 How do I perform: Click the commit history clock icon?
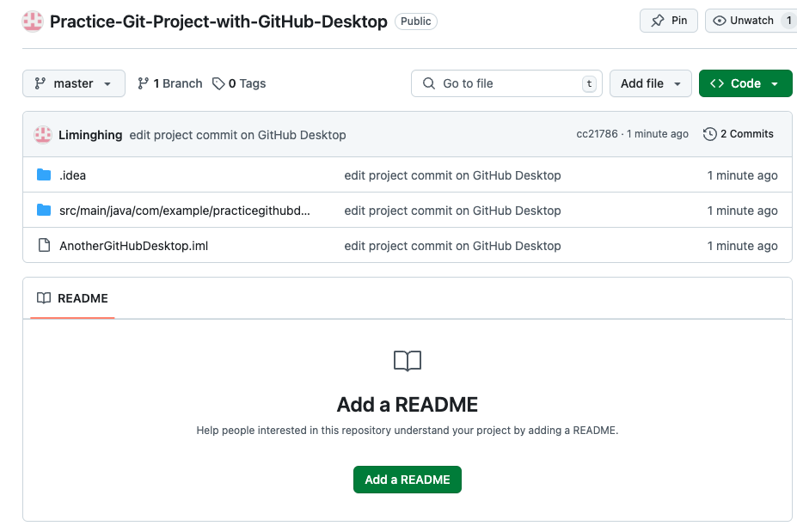[709, 134]
